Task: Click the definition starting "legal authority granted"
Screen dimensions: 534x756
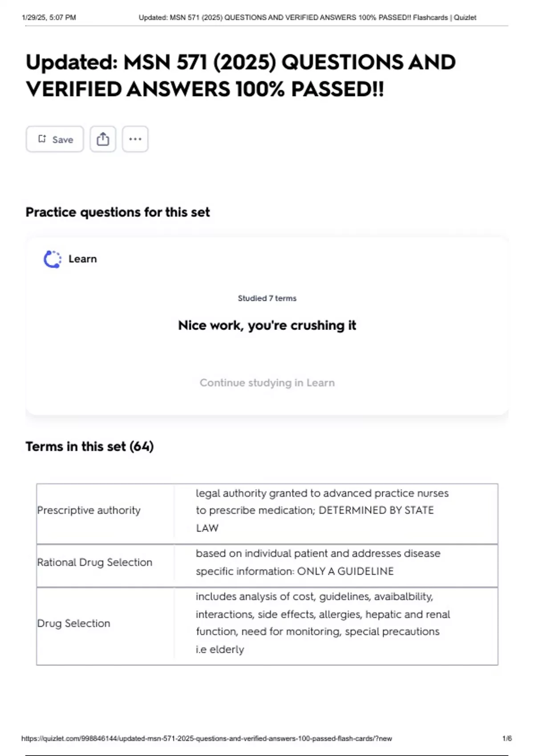Action: click(x=322, y=510)
